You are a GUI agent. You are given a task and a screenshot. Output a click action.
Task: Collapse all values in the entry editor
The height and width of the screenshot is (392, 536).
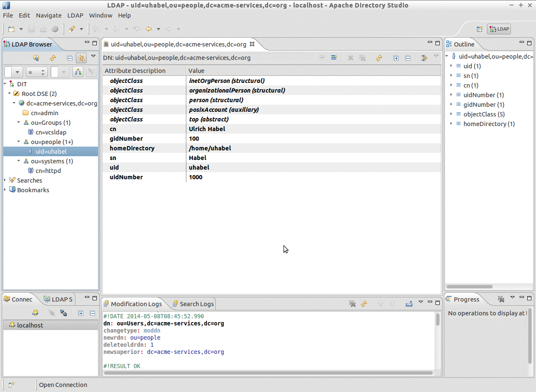(x=408, y=57)
